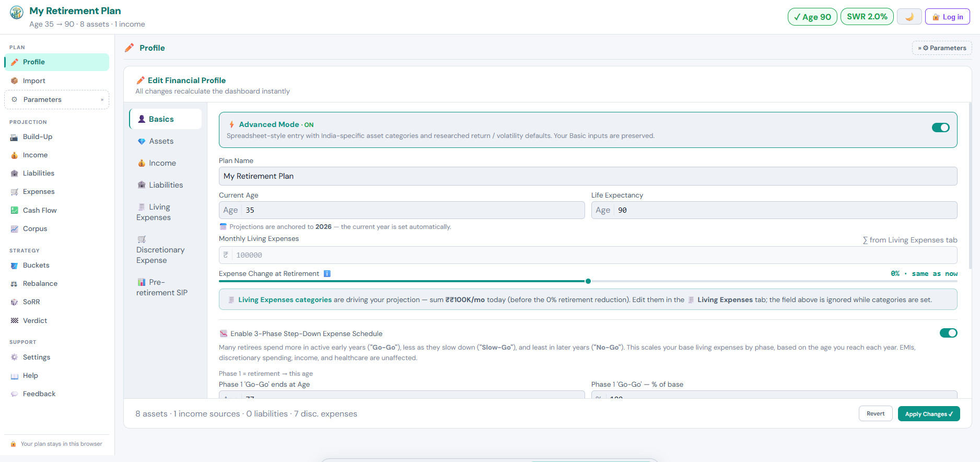This screenshot has height=462, width=980.
Task: Open the Assets tab label
Action: pyautogui.click(x=161, y=141)
